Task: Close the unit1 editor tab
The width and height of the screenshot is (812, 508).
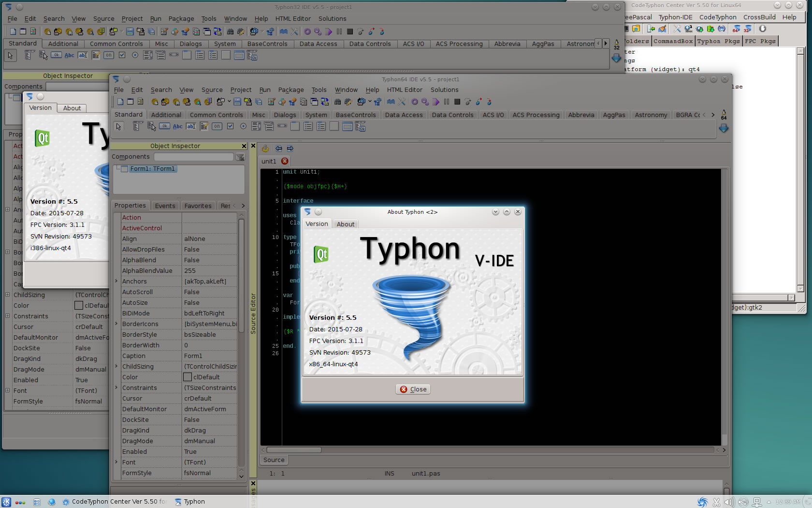Action: [x=285, y=161]
